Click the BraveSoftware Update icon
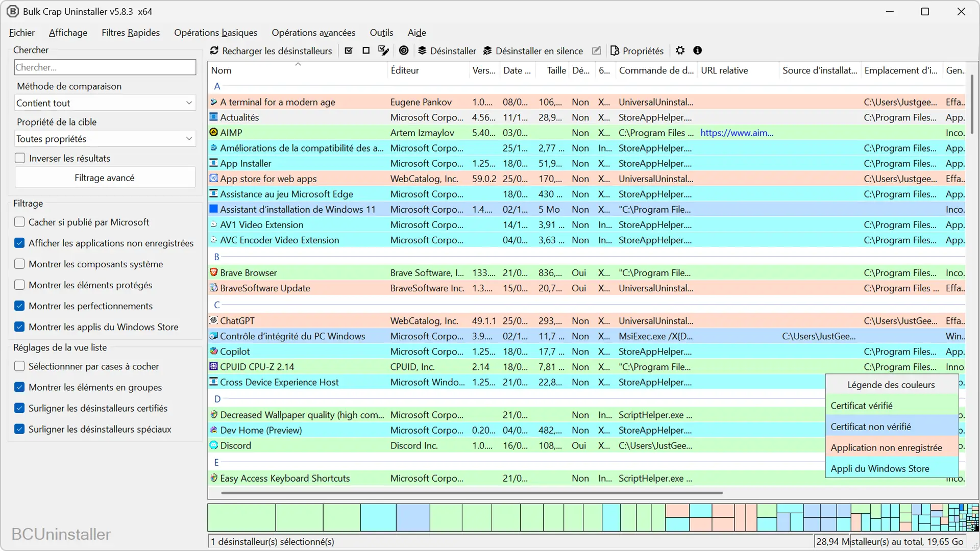Screen dimensions: 980x551 coord(214,288)
